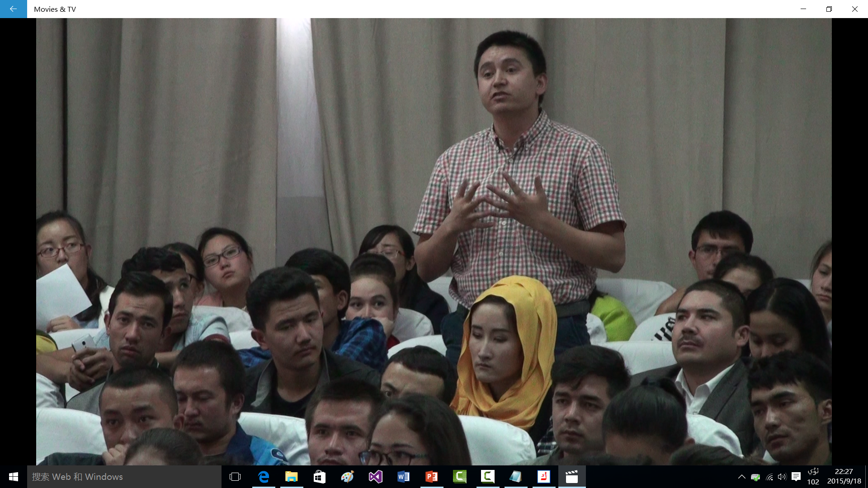Viewport: 868px width, 488px height.
Task: Switch to Visual Studio on the taskbar
Action: click(x=376, y=477)
